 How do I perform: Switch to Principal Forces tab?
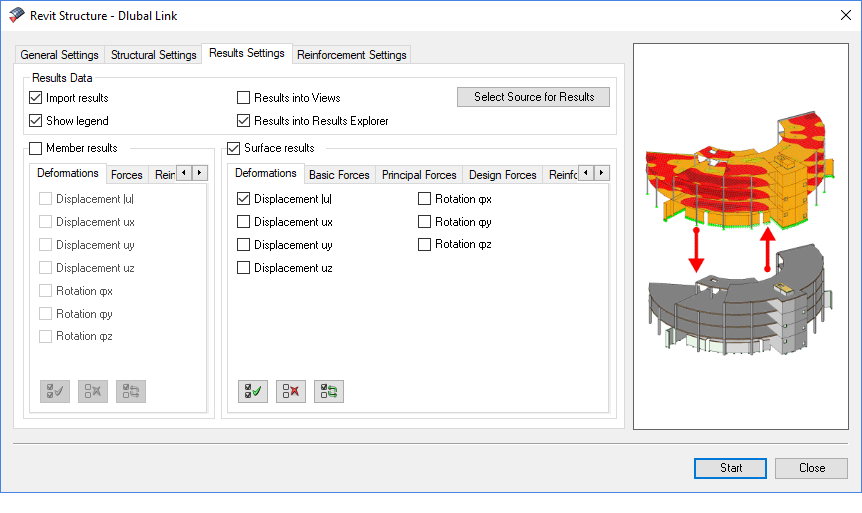[419, 175]
